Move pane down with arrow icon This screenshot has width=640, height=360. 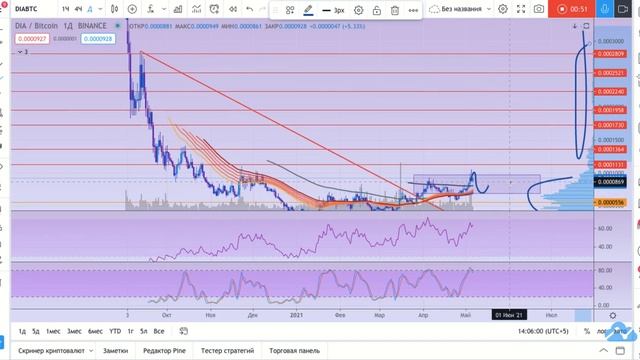point(575,26)
